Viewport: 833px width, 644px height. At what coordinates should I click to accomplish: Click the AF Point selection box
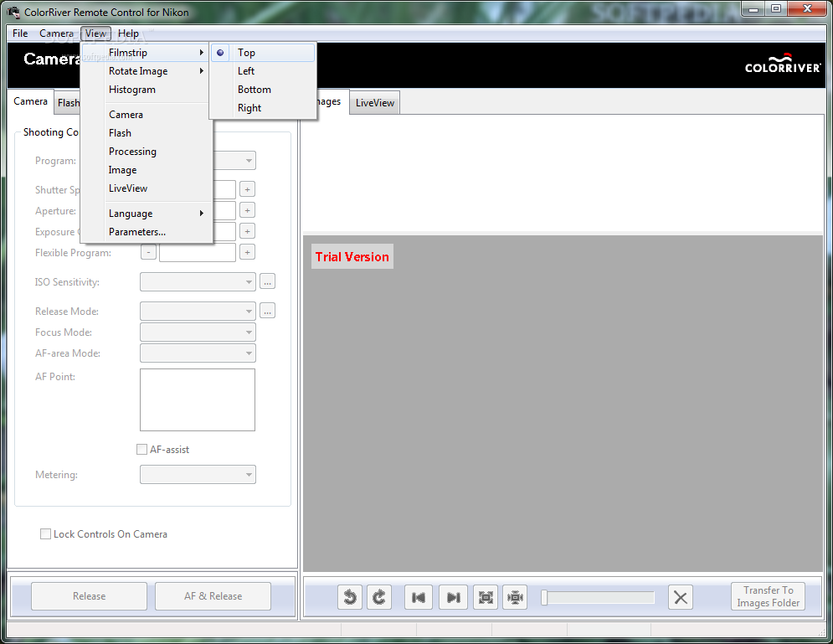[x=198, y=399]
